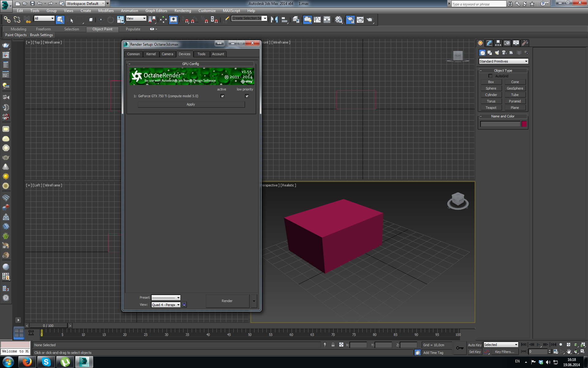Viewport: 588px width, 368px height.
Task: Select the Lights creation category icon
Action: (497, 53)
